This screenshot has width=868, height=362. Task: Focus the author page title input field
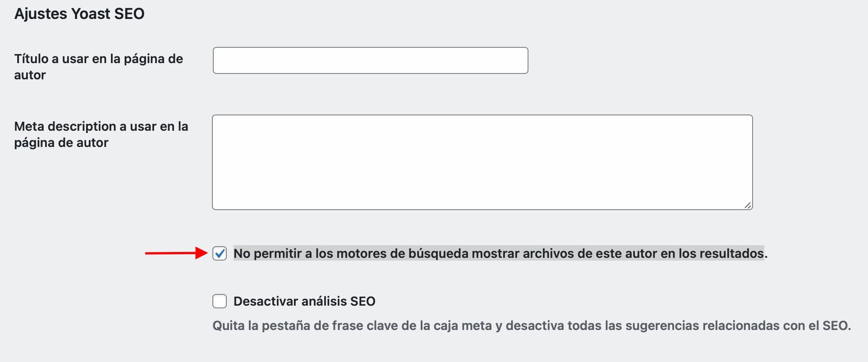370,60
